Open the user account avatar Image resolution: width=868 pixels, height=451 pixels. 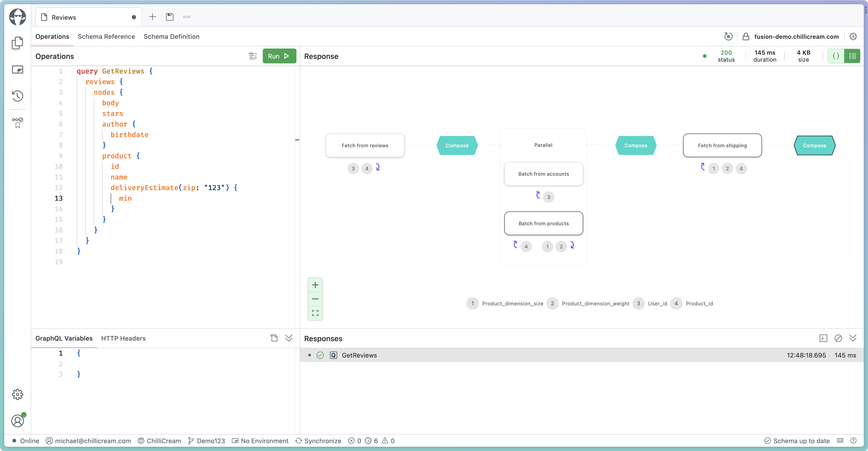coord(17,421)
